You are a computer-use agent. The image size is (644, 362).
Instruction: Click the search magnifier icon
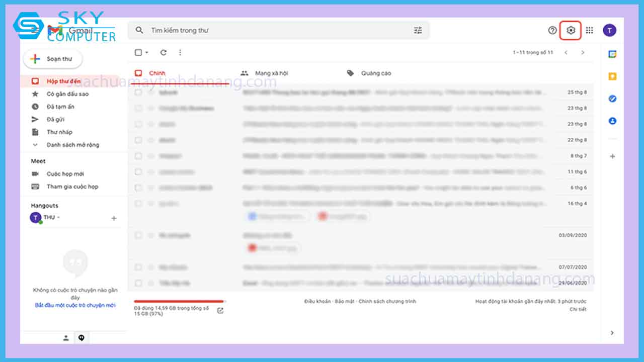pos(140,30)
